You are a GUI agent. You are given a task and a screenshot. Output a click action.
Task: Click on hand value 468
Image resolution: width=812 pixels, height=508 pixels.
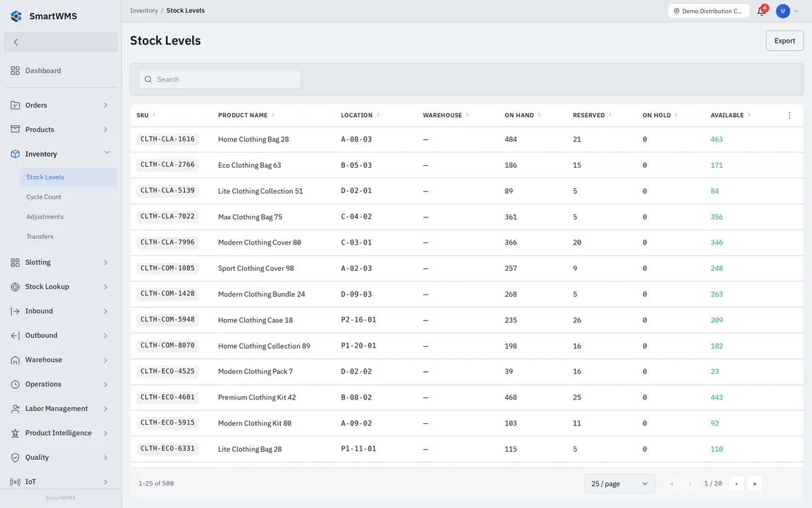511,398
